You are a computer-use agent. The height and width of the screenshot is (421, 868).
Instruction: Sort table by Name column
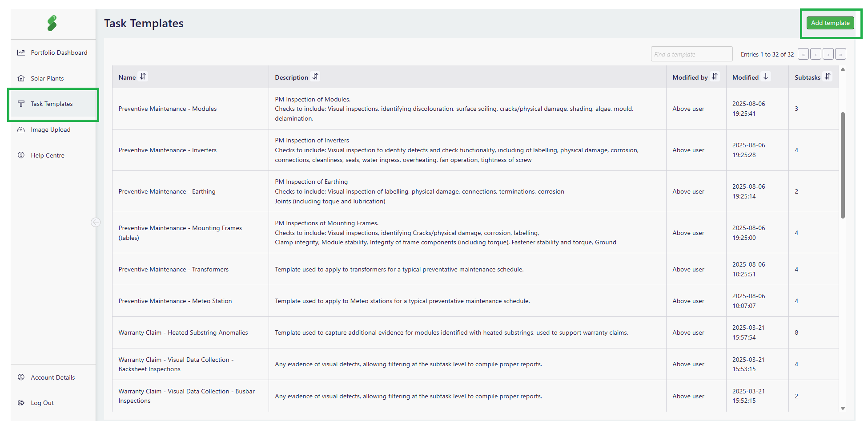(x=143, y=77)
